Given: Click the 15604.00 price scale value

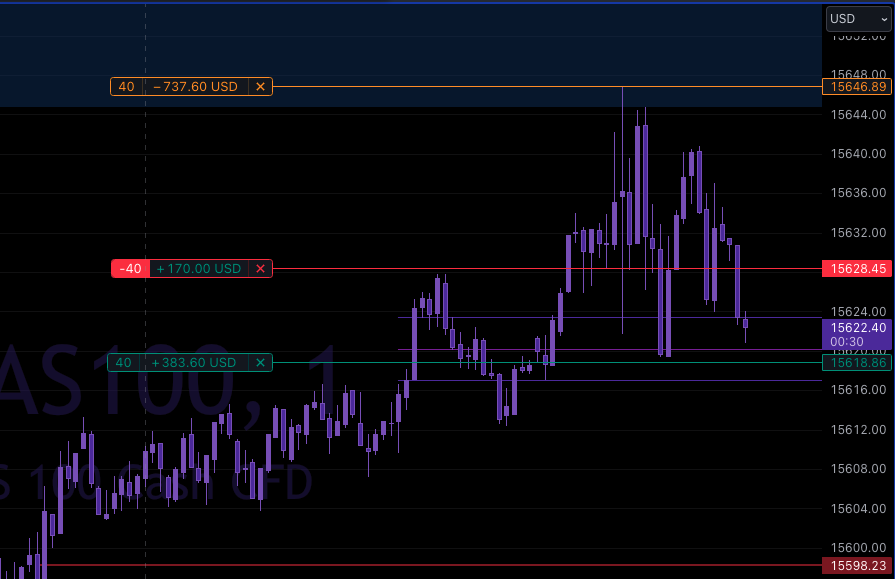Looking at the screenshot, I should click(x=858, y=508).
